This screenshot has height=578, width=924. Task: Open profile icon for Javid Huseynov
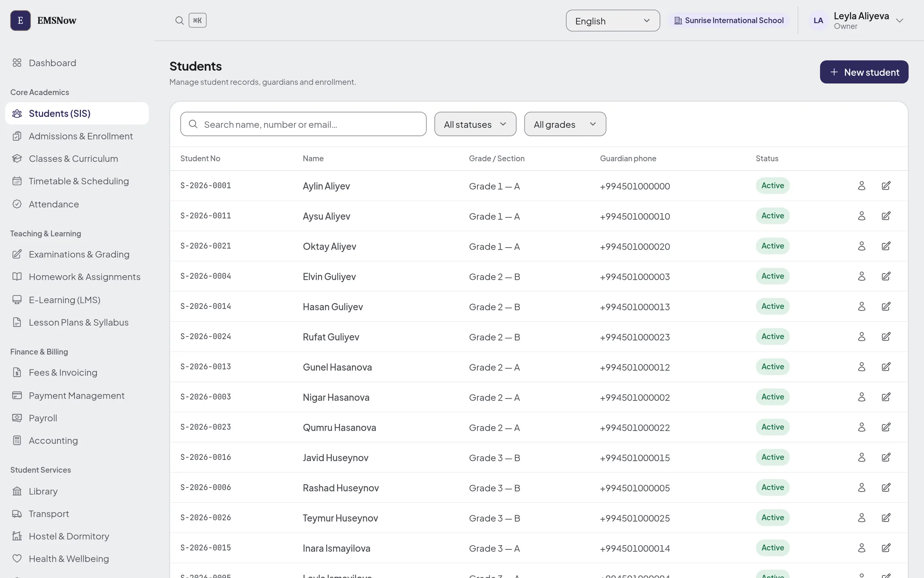(x=861, y=457)
